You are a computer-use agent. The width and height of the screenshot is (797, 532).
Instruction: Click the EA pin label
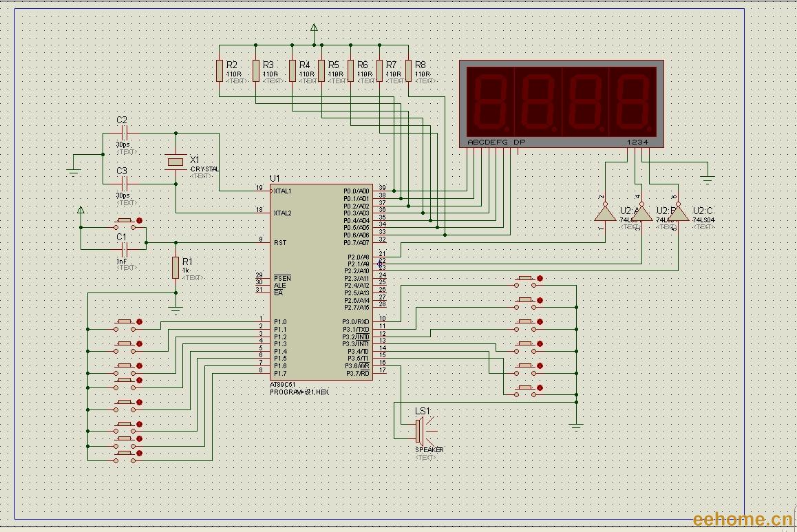point(277,292)
